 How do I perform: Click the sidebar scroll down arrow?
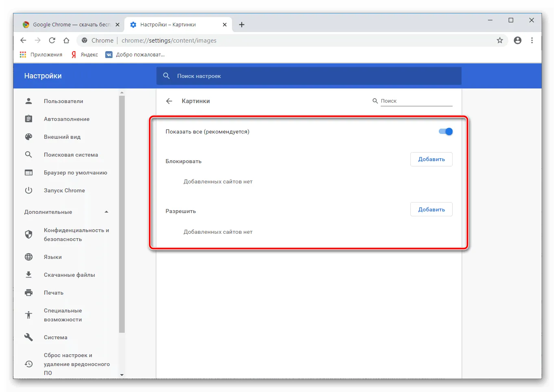(122, 375)
